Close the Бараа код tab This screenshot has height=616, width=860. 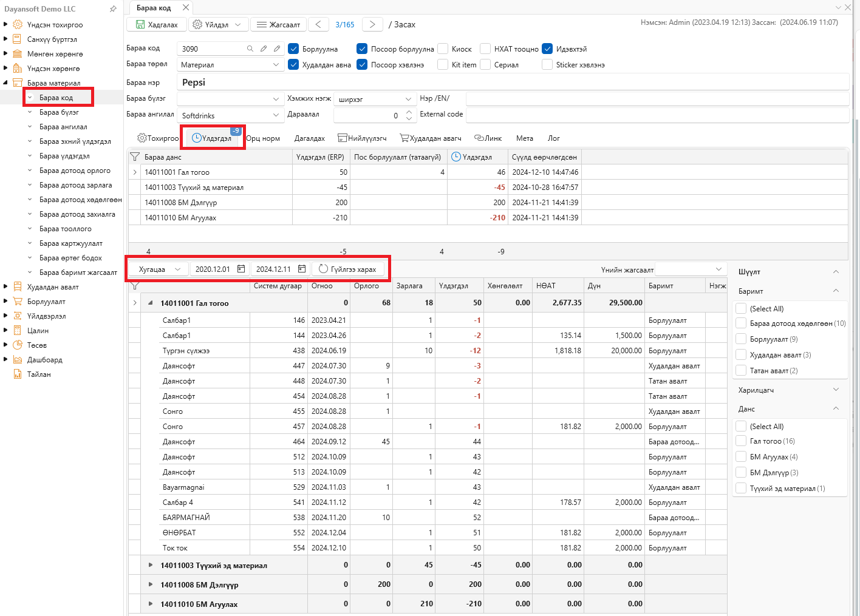click(x=186, y=7)
